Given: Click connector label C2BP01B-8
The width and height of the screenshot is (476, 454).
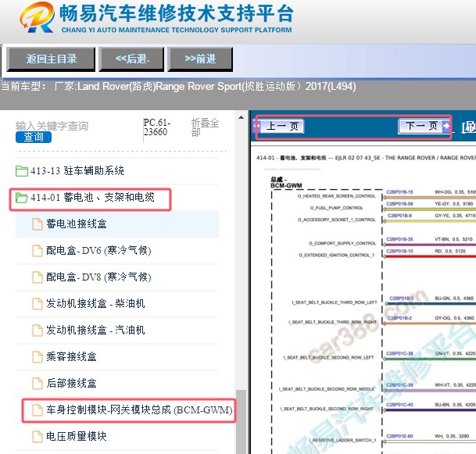Looking at the screenshot, I should point(399,216).
